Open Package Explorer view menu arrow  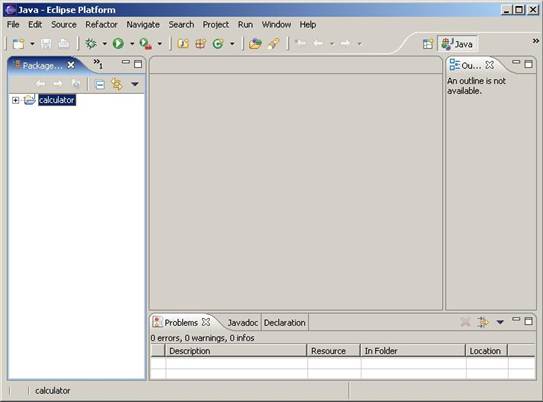(x=135, y=84)
